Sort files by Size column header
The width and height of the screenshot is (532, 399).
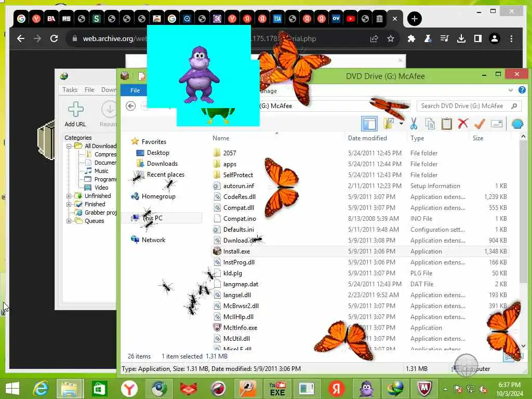tap(478, 138)
